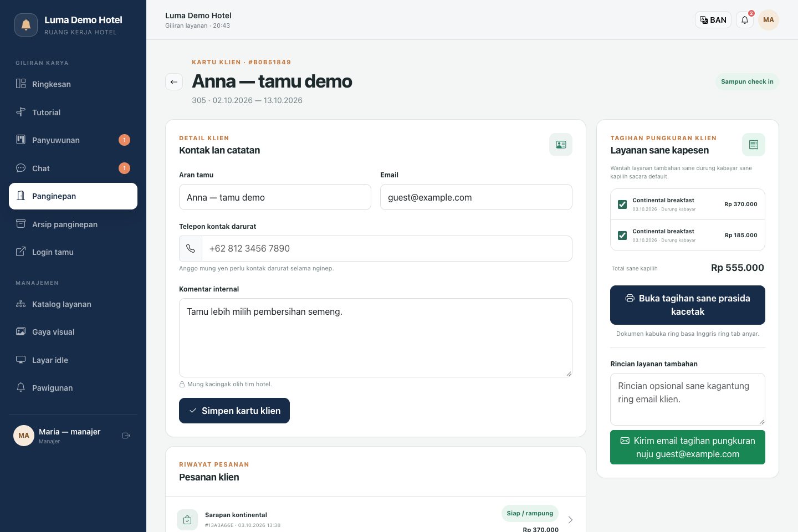
Task: Click the MA avatar in the header
Action: coord(769,20)
